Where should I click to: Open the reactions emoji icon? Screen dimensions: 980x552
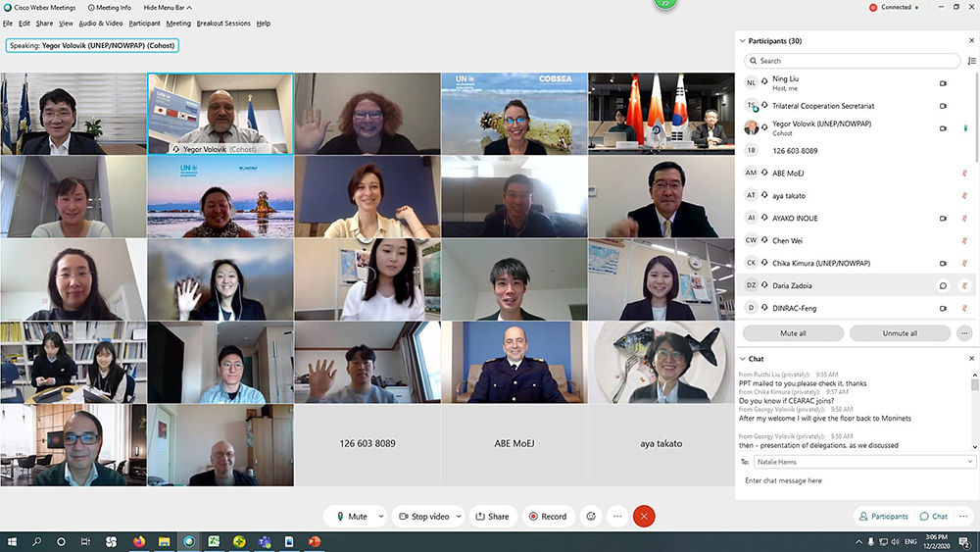point(591,517)
